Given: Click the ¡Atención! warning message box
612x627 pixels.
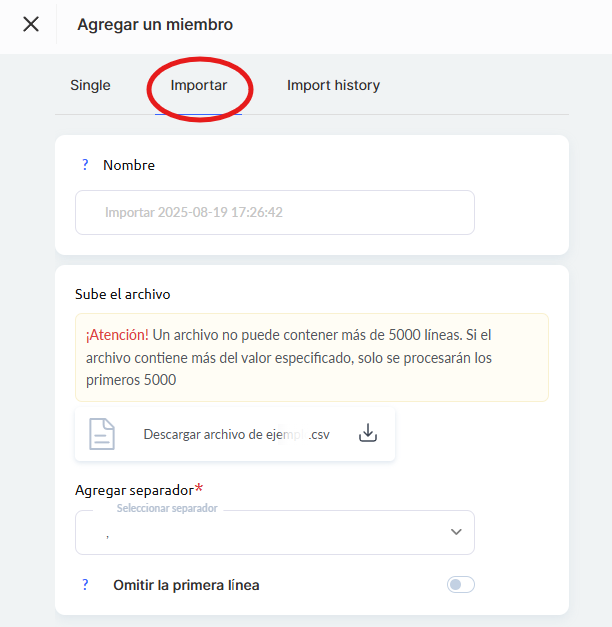Looking at the screenshot, I should pos(311,357).
